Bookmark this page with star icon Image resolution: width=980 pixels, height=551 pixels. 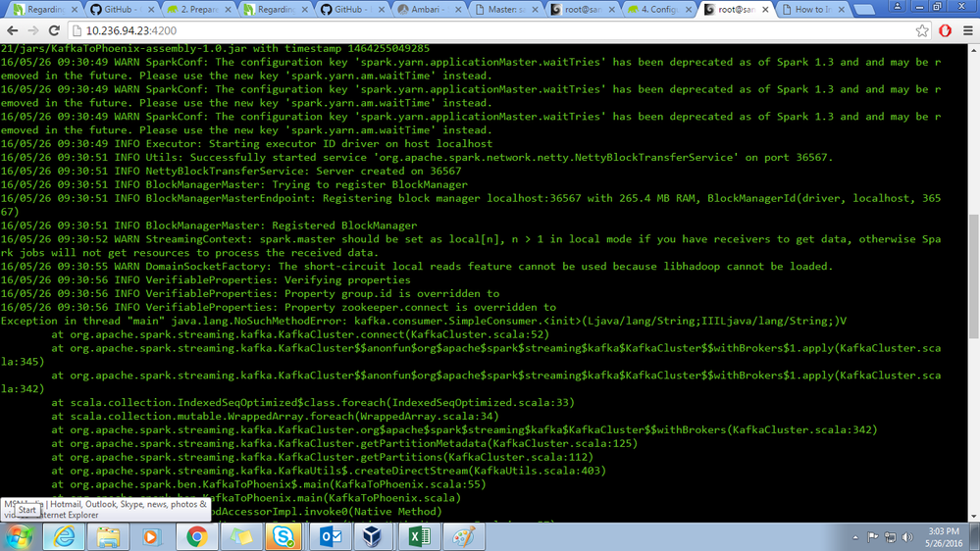(x=922, y=30)
